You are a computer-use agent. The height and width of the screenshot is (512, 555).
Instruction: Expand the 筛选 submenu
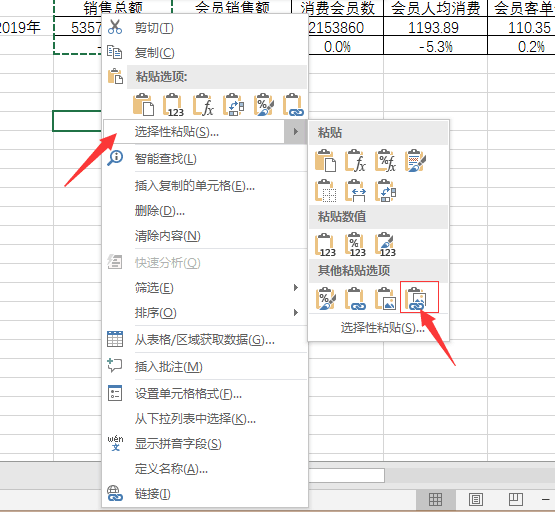click(x=296, y=288)
